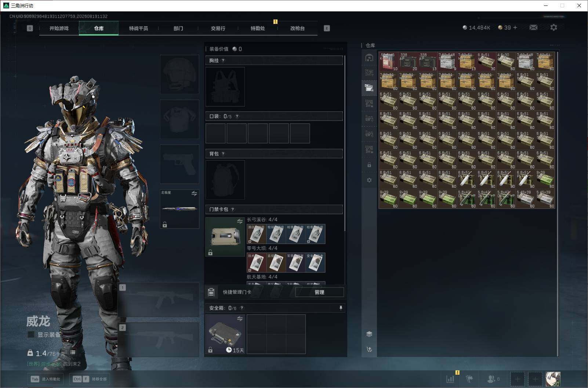Open the mail envelope icon
The width and height of the screenshot is (588, 388).
point(533,28)
